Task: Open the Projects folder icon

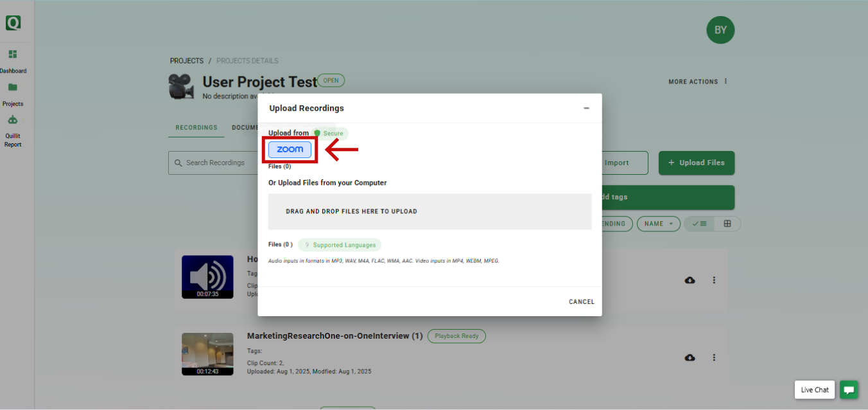Action: [x=13, y=87]
